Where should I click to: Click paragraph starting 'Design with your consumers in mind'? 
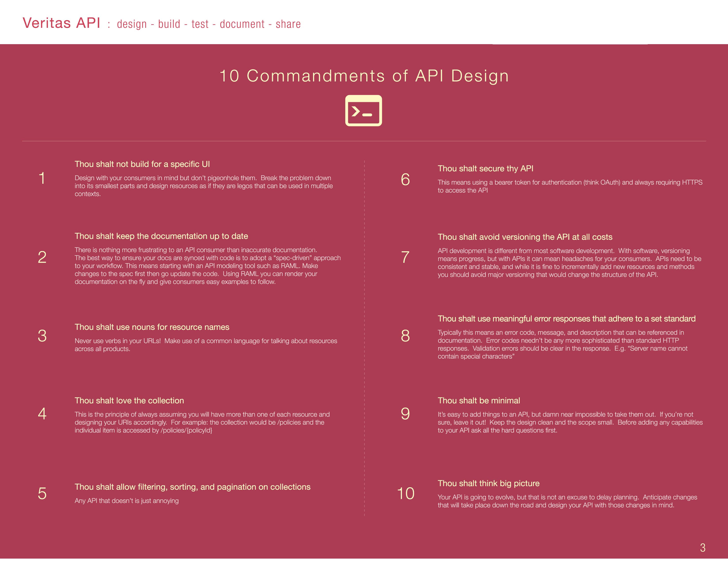point(204,186)
